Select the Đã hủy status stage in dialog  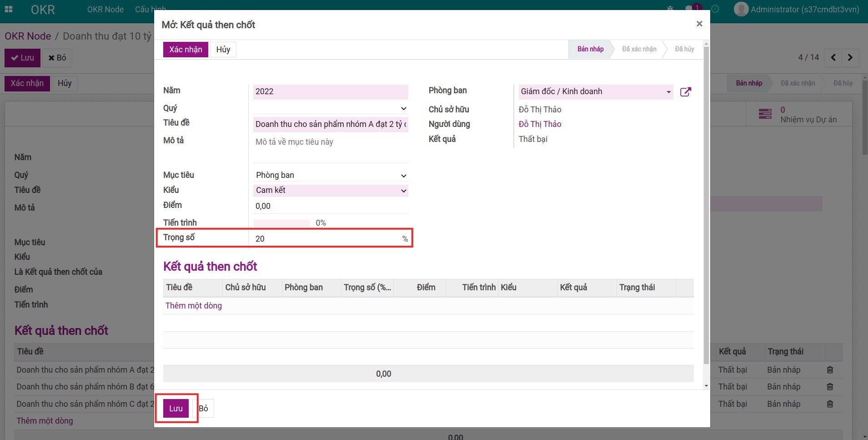684,49
